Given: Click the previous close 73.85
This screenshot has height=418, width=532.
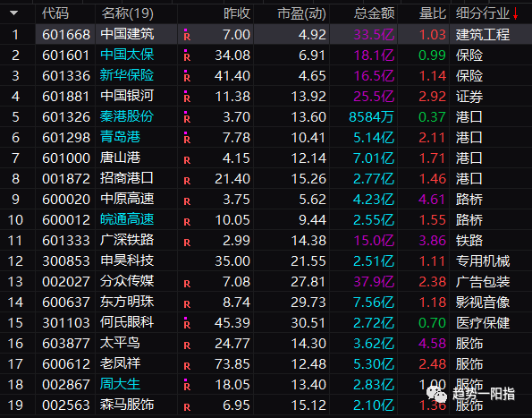Looking at the screenshot, I should point(232,364).
